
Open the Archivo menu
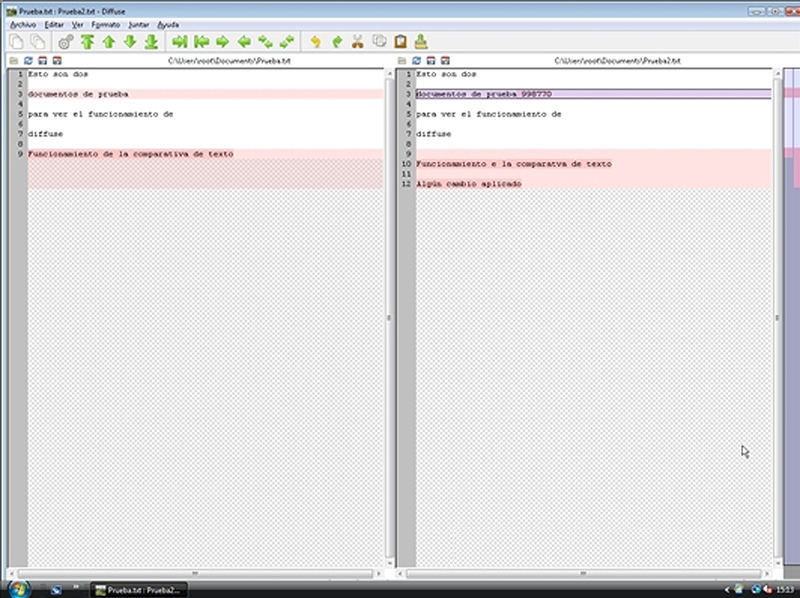click(x=23, y=24)
